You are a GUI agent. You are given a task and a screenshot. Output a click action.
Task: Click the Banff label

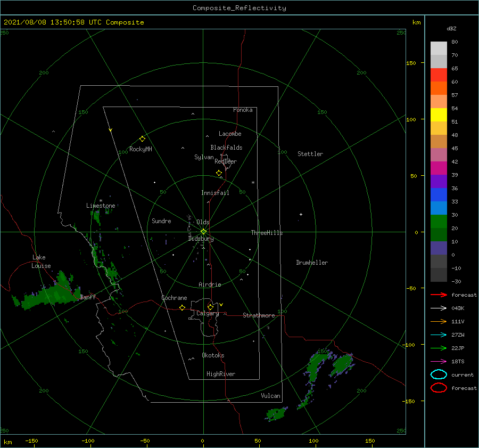(x=88, y=297)
